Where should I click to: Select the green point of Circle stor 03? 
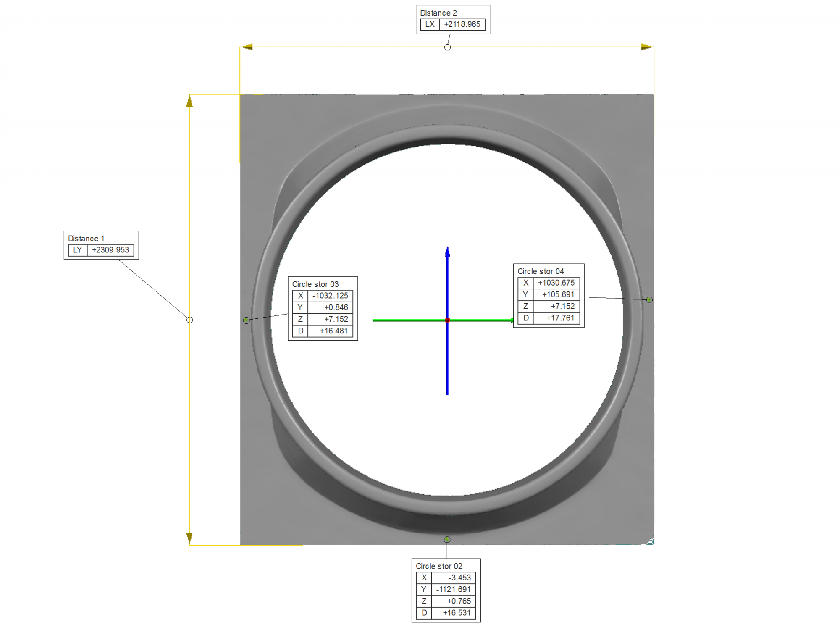pos(247,320)
